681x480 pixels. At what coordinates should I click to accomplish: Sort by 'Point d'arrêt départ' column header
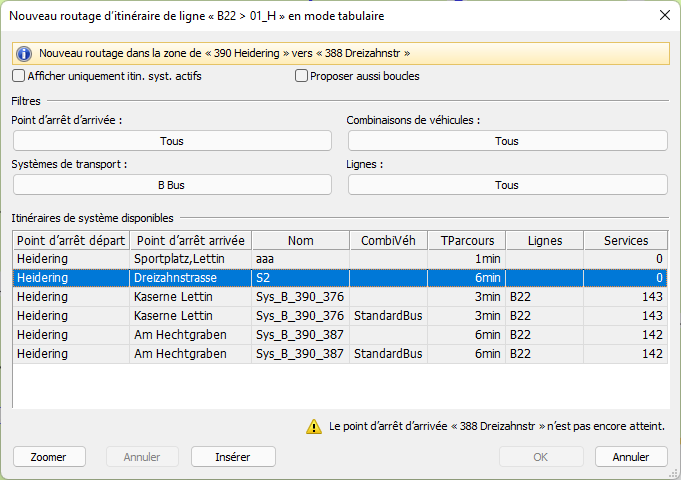pyautogui.click(x=71, y=240)
